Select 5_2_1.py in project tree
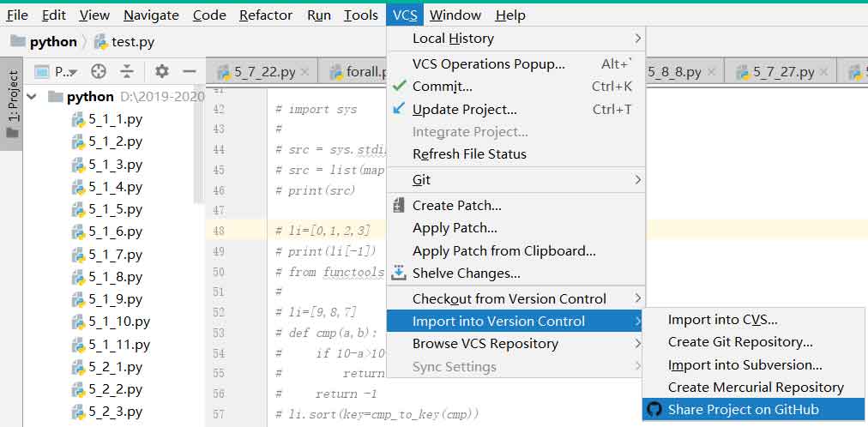Viewport: 868px width, 427px height. pos(107,367)
